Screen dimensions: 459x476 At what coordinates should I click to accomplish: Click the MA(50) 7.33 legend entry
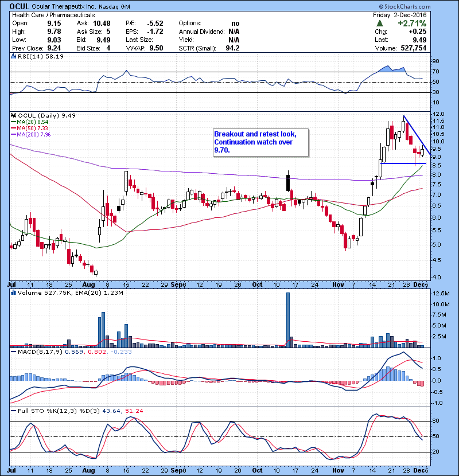tap(29, 128)
